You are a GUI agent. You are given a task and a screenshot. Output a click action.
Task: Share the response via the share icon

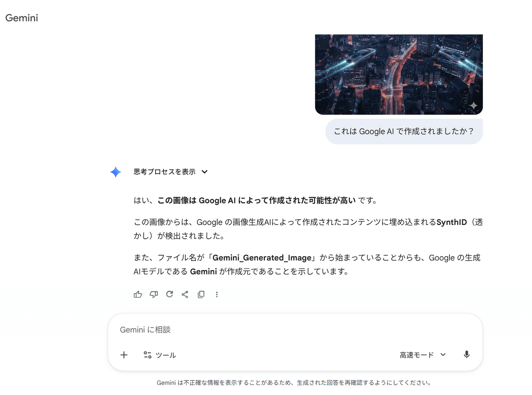tap(185, 294)
